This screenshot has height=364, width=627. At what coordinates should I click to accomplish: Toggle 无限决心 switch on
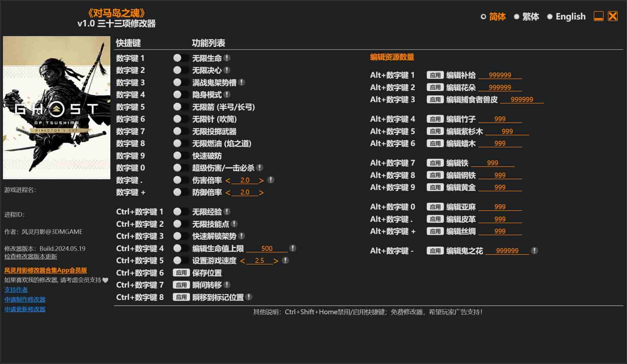[x=181, y=70]
